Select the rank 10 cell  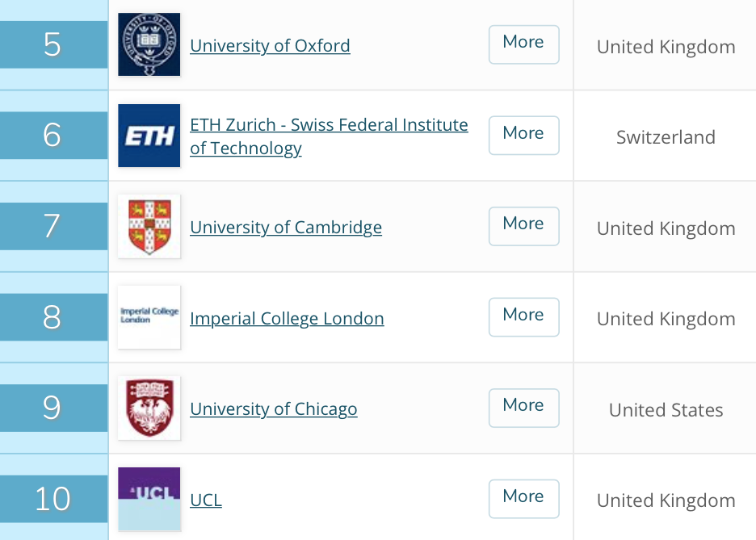[52, 499]
